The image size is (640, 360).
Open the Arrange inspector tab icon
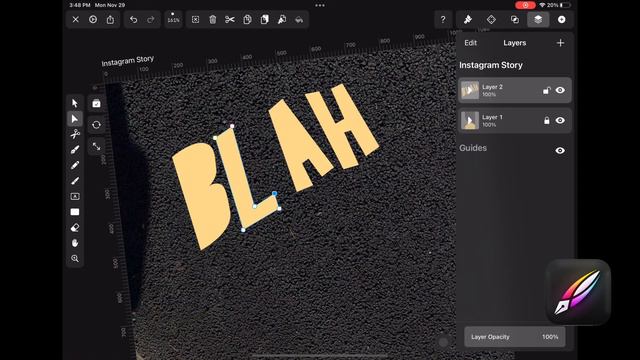point(491,19)
